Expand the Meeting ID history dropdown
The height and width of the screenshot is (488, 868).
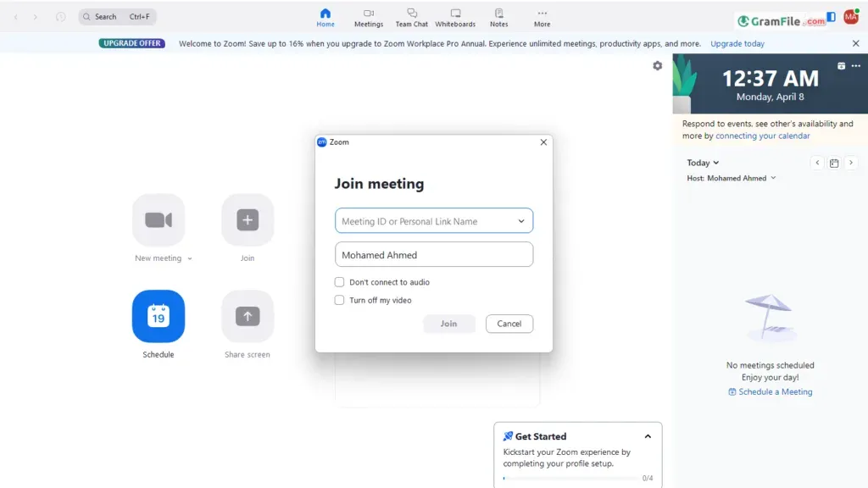521,221
